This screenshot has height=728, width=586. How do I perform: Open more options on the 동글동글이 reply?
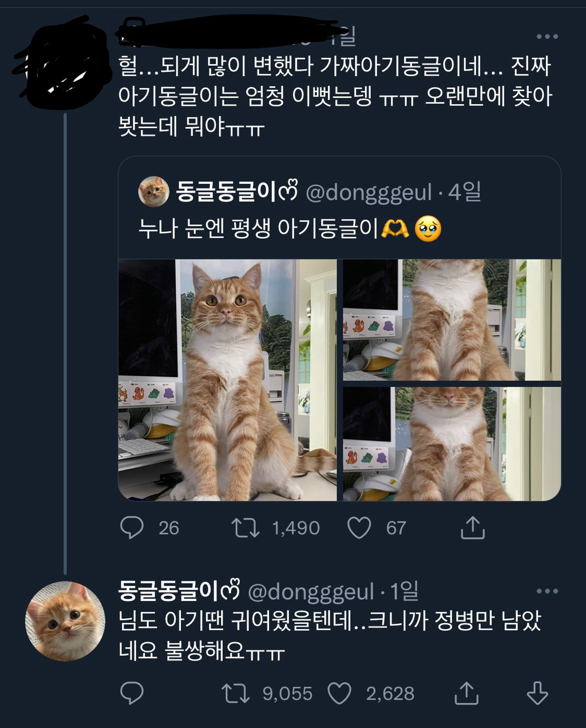coord(547,591)
